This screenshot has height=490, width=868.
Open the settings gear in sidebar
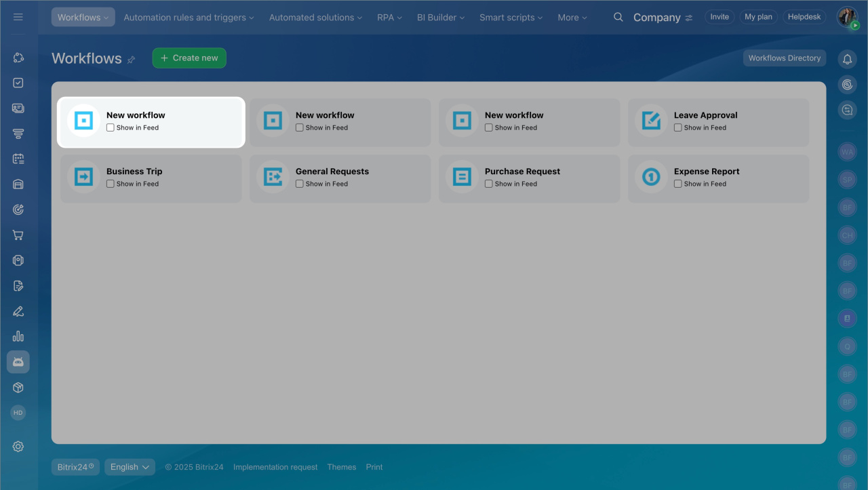[18, 447]
